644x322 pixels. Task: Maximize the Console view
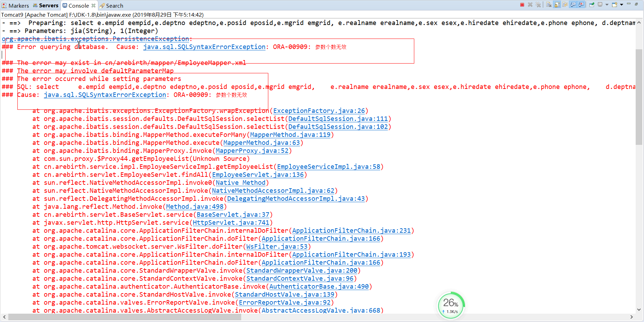coord(636,5)
